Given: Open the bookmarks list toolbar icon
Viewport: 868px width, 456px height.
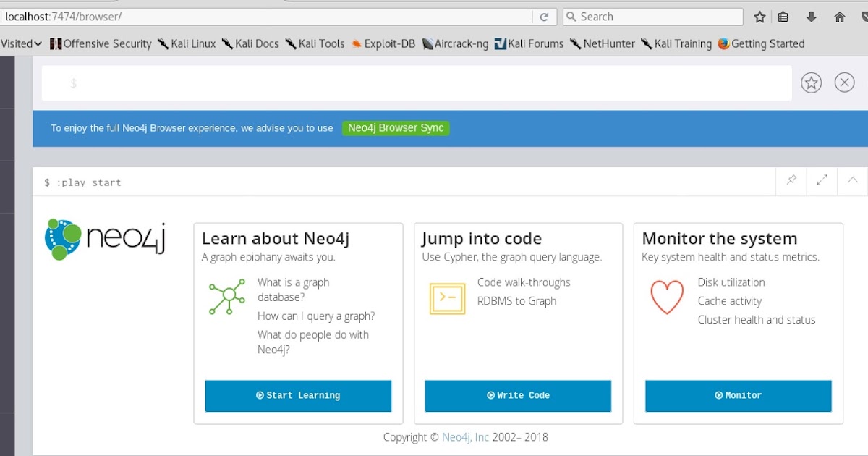Looking at the screenshot, I should pos(783,17).
